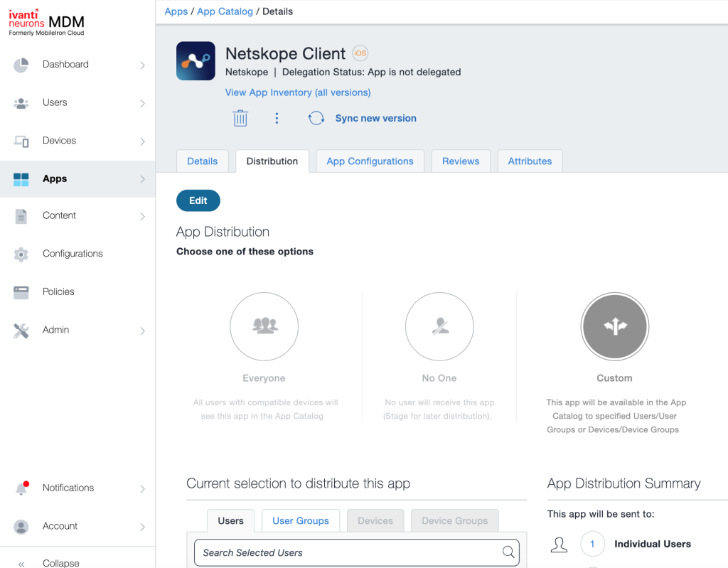Click the Account avatar icon
The width and height of the screenshot is (728, 568).
tap(21, 527)
